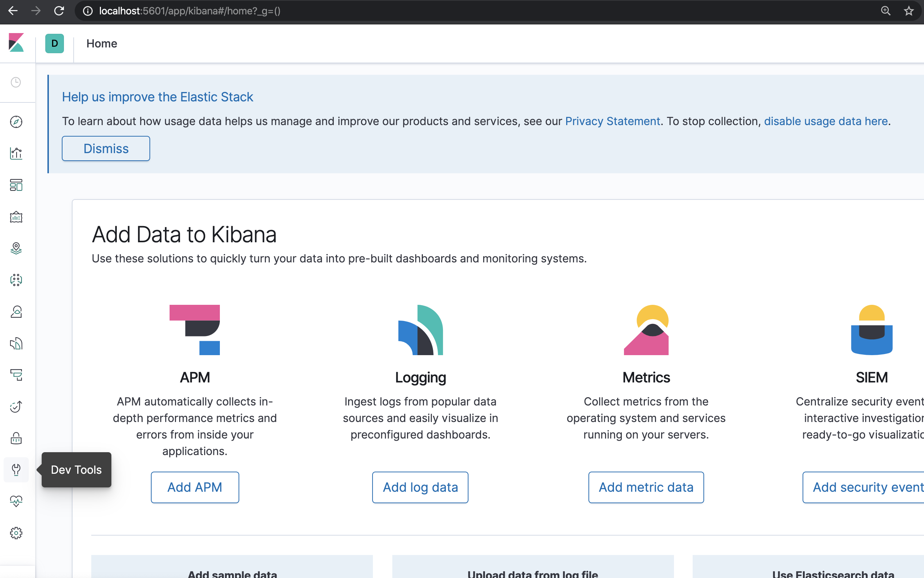Click disable usage data here link

[x=826, y=121]
